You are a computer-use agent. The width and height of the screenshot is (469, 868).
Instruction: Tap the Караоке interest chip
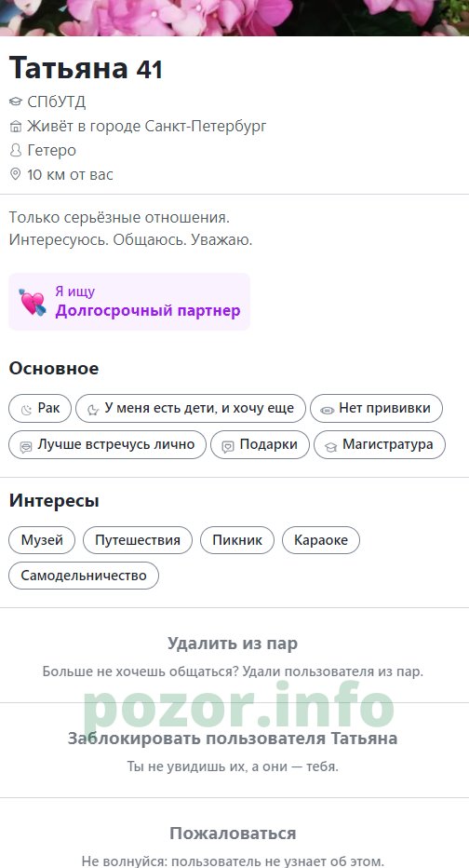point(321,540)
